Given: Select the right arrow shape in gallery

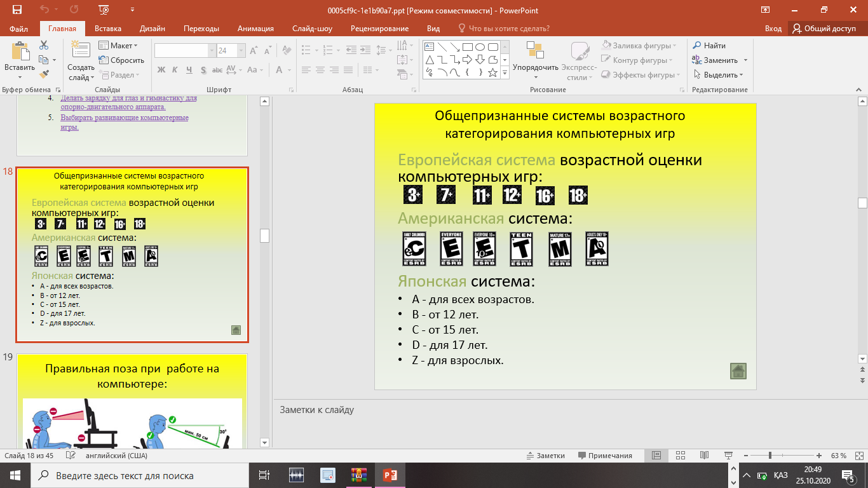Looking at the screenshot, I should click(x=467, y=60).
